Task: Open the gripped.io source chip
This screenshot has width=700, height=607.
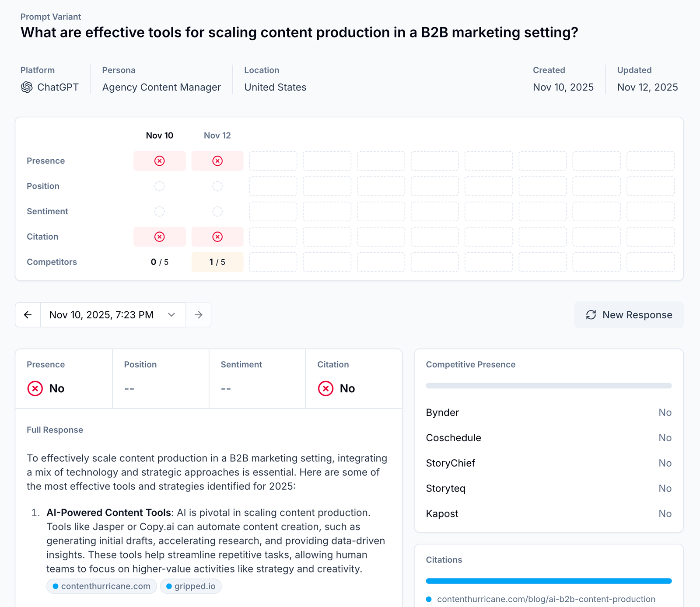Action: (191, 586)
